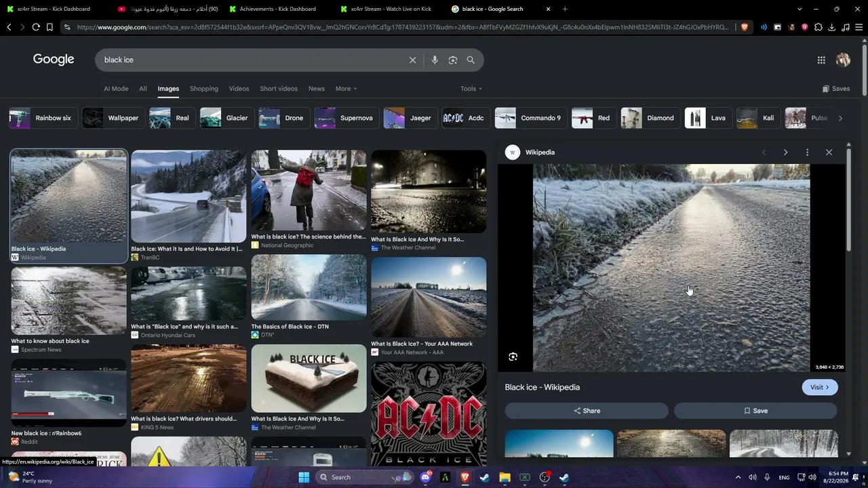Open a new browser tab with the plus button
The width and height of the screenshot is (868, 488).
point(565,9)
